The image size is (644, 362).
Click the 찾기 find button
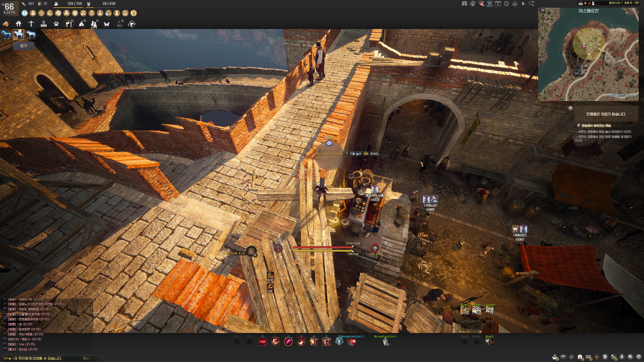click(23, 46)
